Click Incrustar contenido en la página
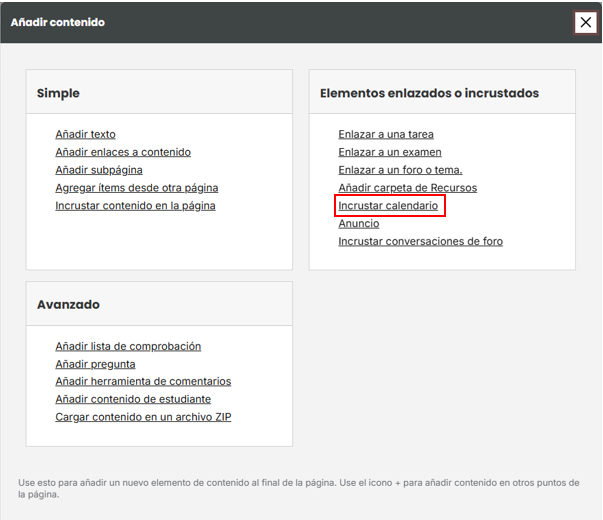 pyautogui.click(x=135, y=206)
